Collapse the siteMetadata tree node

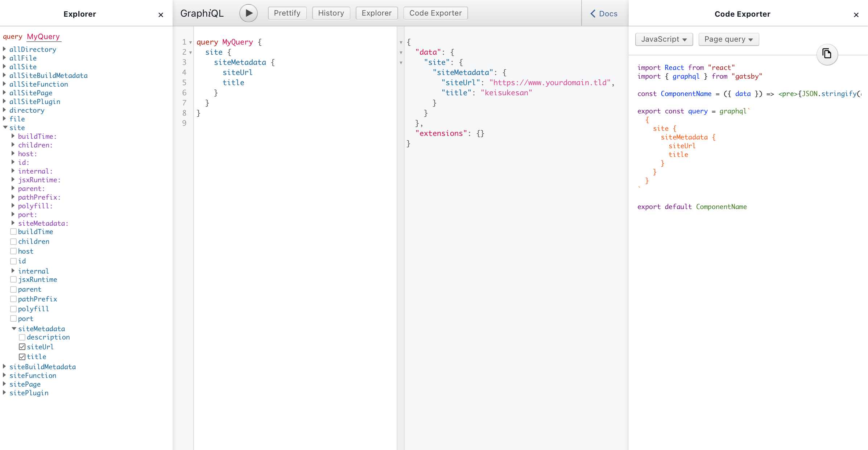14,329
